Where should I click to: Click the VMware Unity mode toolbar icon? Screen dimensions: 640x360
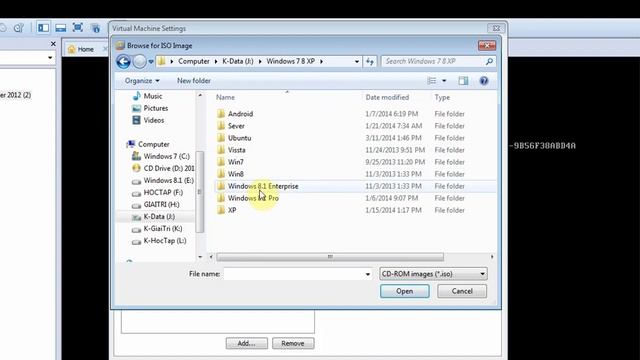(x=96, y=28)
